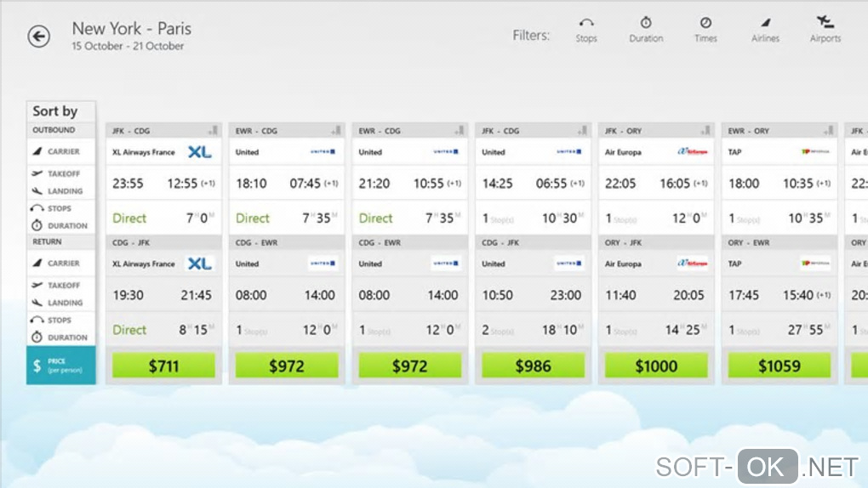Pin the TAP EWR - ORY card
Screen dimensions: 868x488
point(828,131)
